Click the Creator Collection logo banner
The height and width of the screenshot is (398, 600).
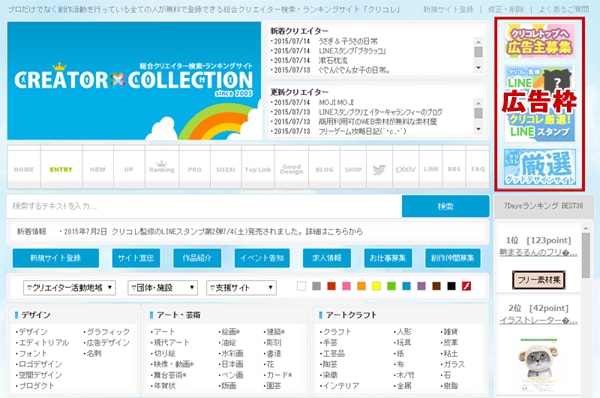coord(134,81)
